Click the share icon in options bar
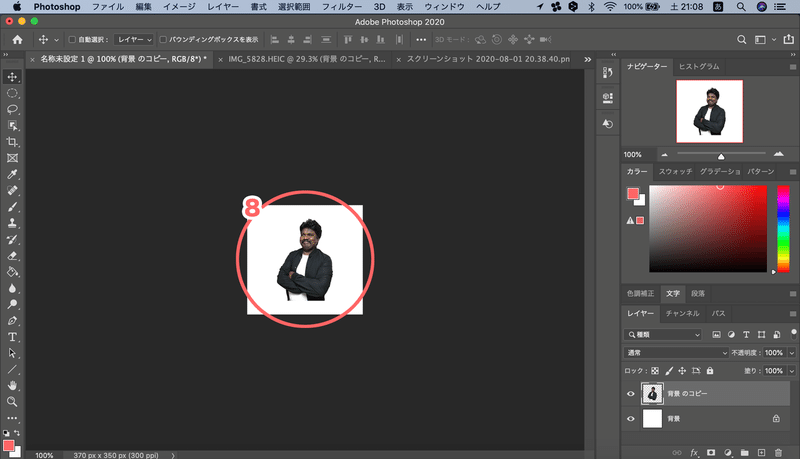 tap(788, 39)
